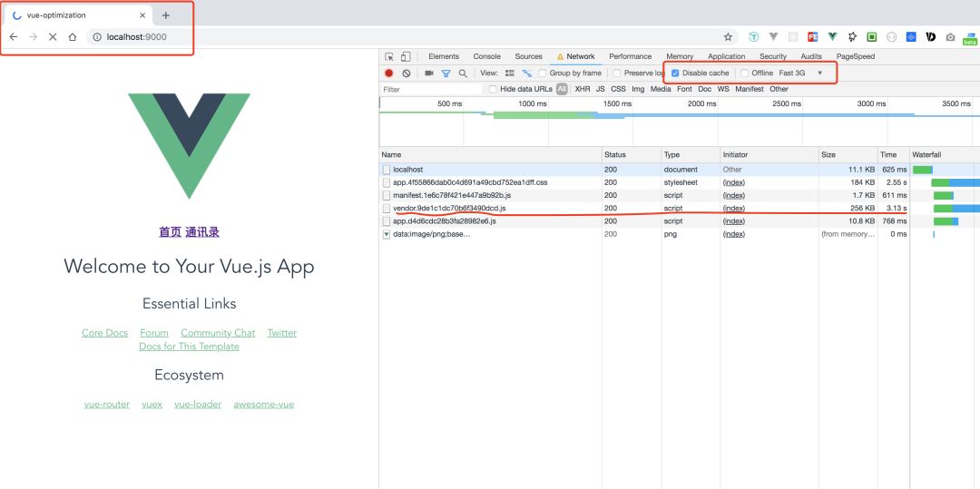The width and height of the screenshot is (980, 489).
Task: Click the red record network log button
Action: pyautogui.click(x=389, y=73)
